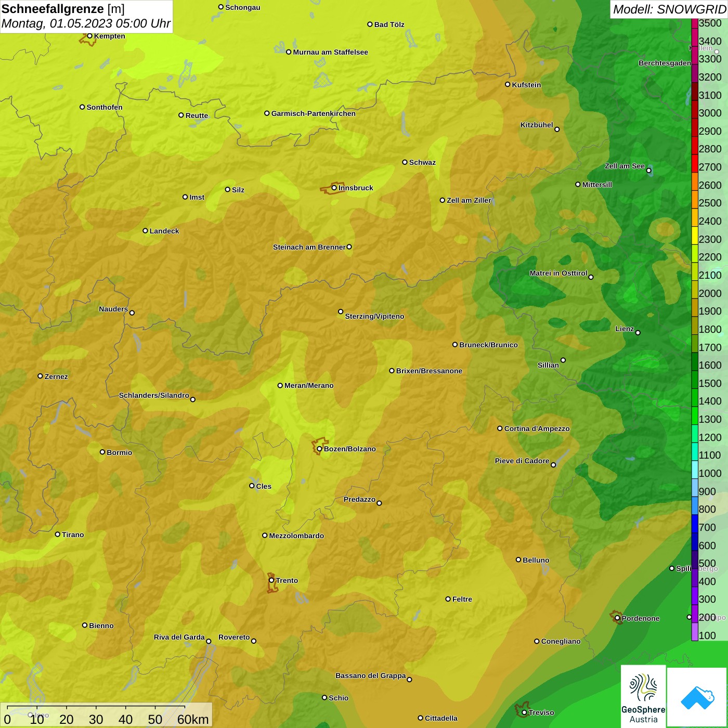The image size is (728, 728).
Task: Click the Cittadella label
Action: coord(441,718)
